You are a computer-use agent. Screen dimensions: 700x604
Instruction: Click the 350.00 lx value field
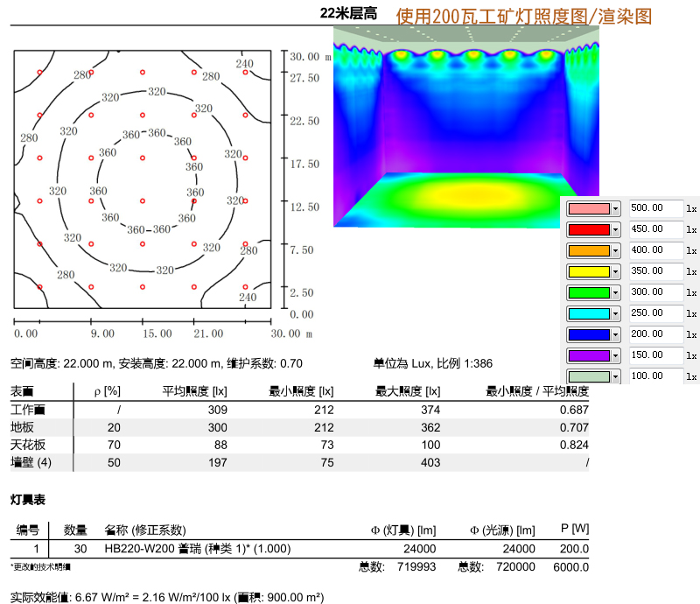click(655, 270)
